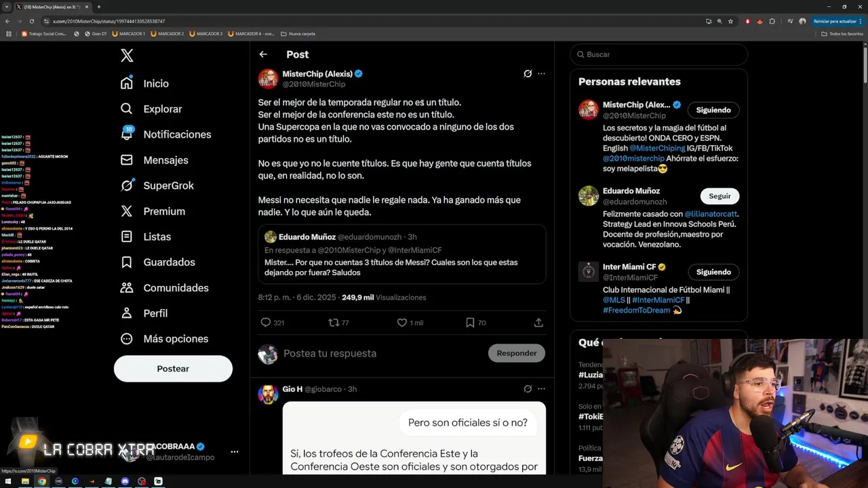Open the Nueva carpeta bookmark folder
The image size is (868, 488).
coord(298,33)
